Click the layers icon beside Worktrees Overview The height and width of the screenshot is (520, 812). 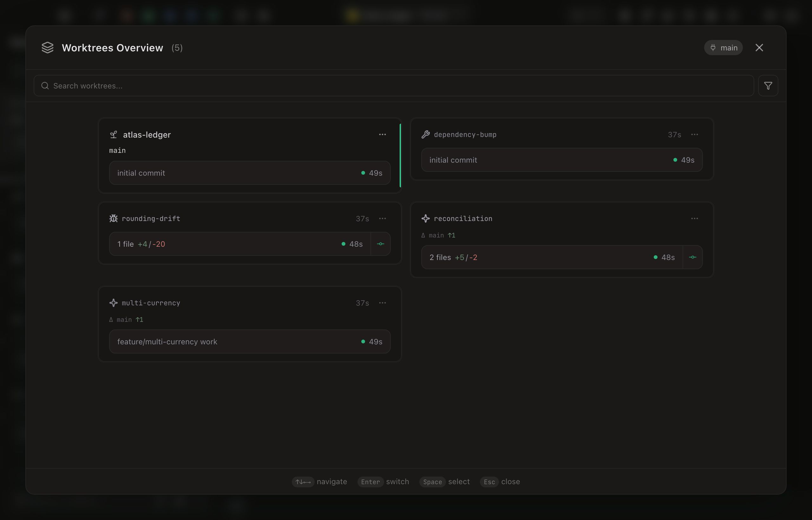pos(48,48)
